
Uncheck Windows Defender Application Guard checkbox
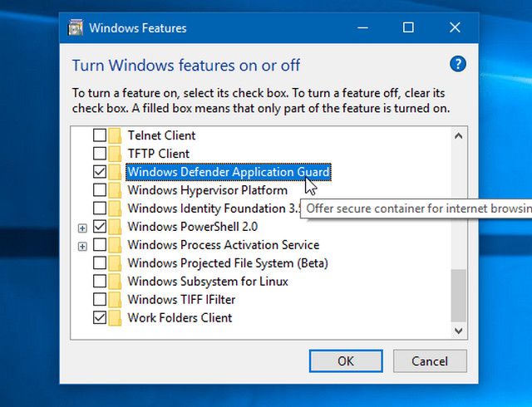(x=100, y=172)
